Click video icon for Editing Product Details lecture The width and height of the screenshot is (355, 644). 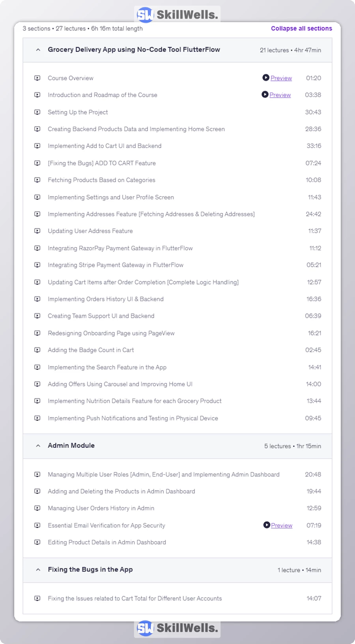pos(37,543)
